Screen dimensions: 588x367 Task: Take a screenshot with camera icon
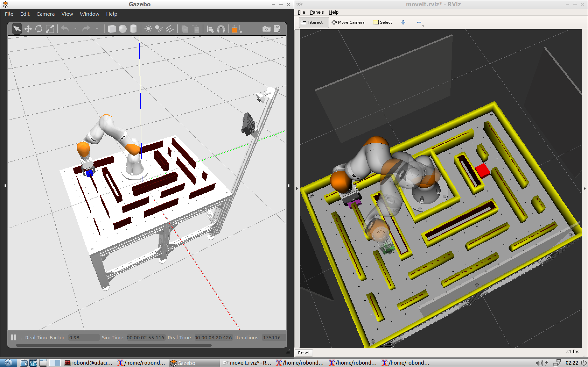[x=266, y=29]
